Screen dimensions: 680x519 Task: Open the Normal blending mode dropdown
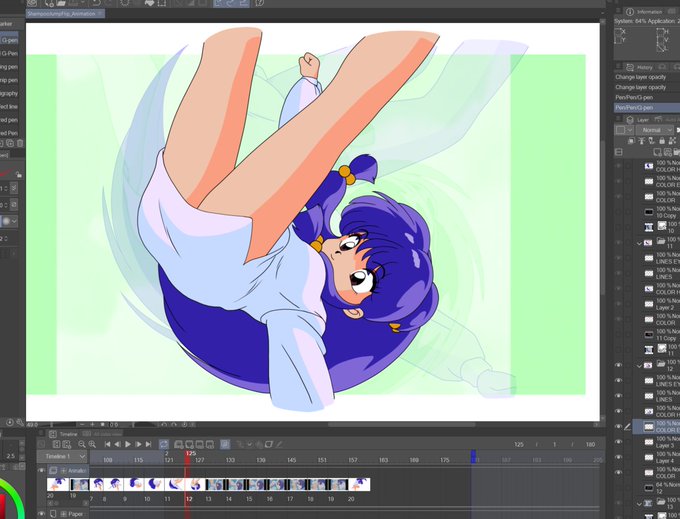pyautogui.click(x=655, y=130)
